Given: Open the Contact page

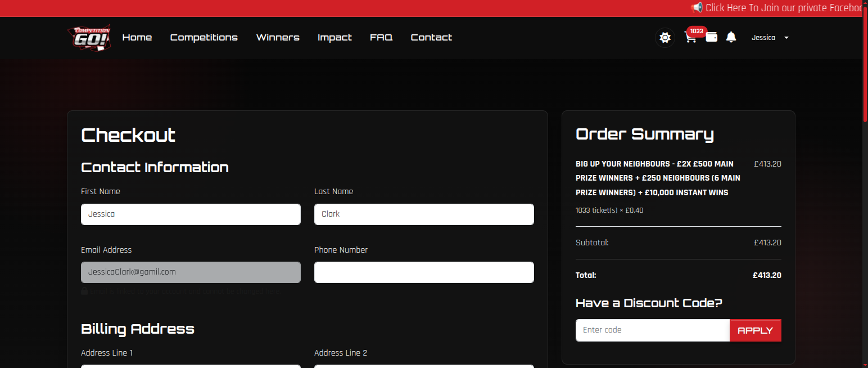Looking at the screenshot, I should pyautogui.click(x=431, y=38).
